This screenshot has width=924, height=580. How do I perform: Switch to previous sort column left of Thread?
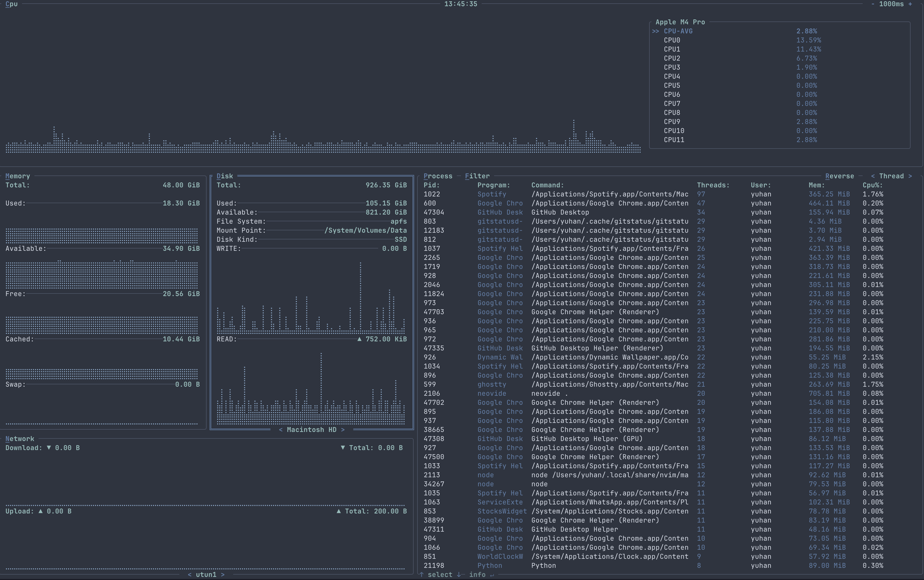(x=872, y=176)
